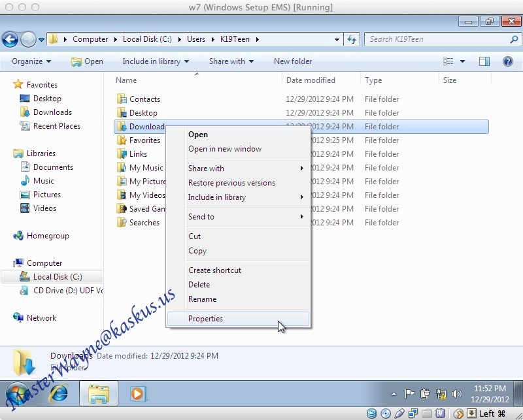Click the New folder button
The width and height of the screenshot is (523, 420).
click(x=293, y=61)
